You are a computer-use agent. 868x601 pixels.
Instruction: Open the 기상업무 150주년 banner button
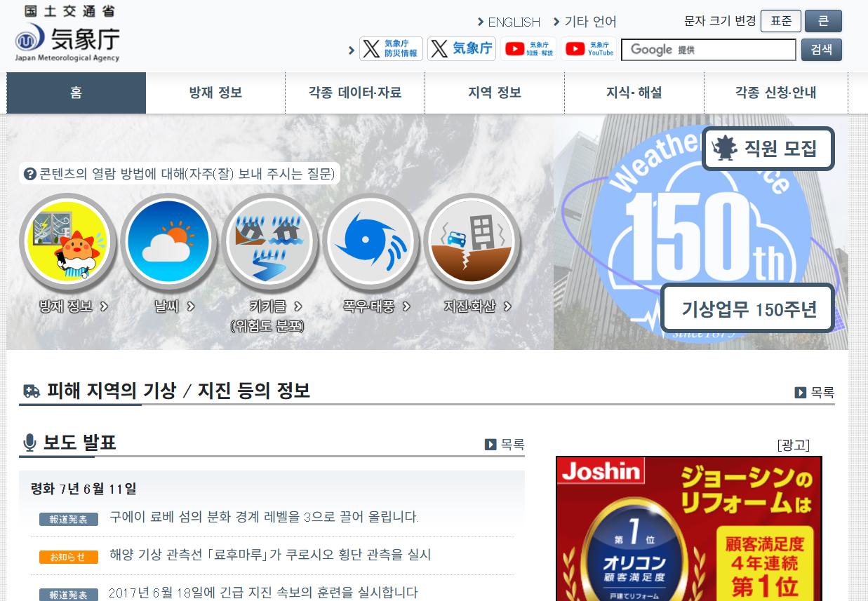pos(748,309)
